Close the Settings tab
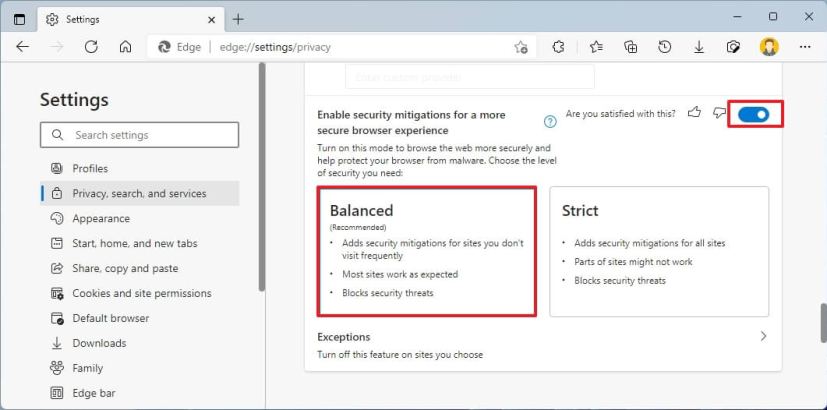Screen dimensions: 827x410 tap(211, 20)
